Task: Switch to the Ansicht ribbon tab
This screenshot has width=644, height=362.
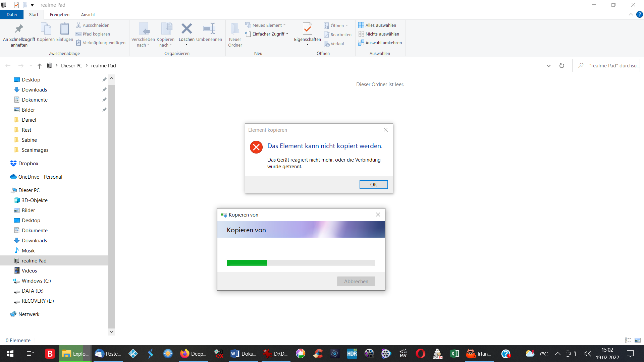Action: (x=88, y=14)
